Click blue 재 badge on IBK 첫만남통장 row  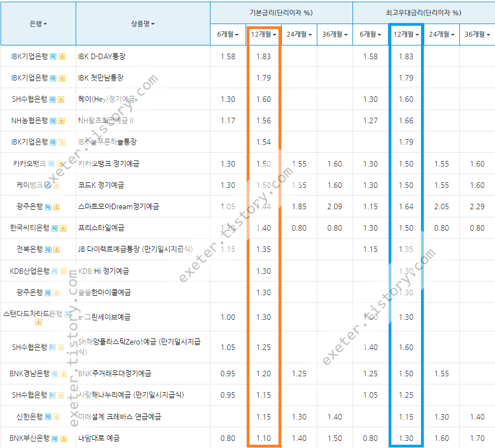click(53, 78)
